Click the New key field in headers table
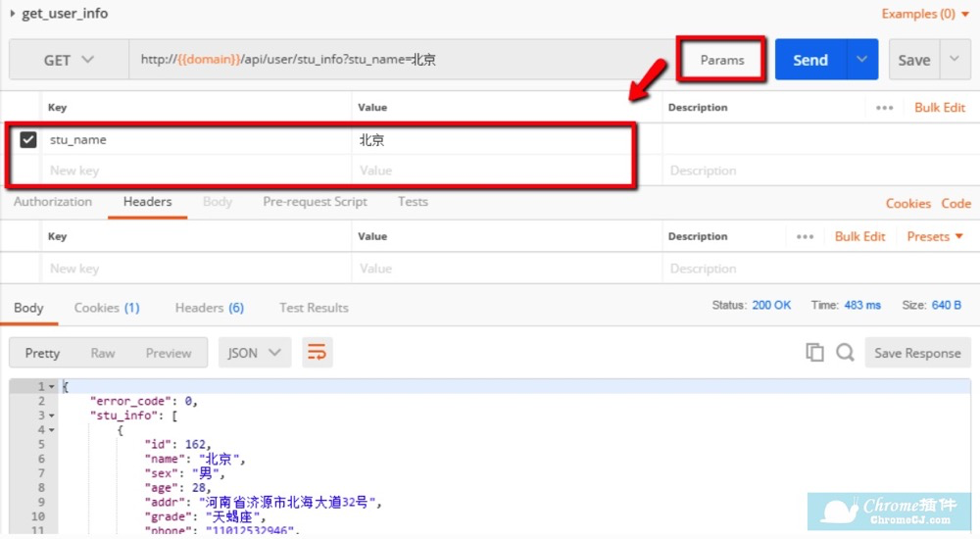The height and width of the screenshot is (539, 980). (196, 269)
